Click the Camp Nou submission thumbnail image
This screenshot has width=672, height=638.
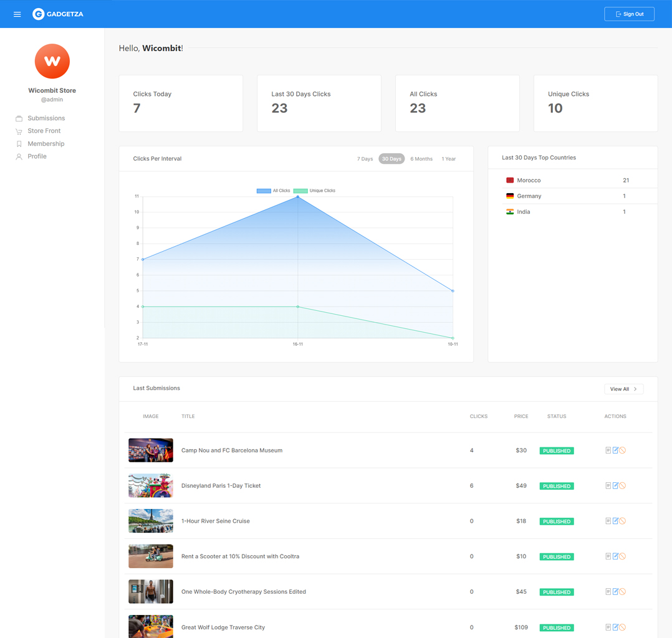click(x=151, y=450)
